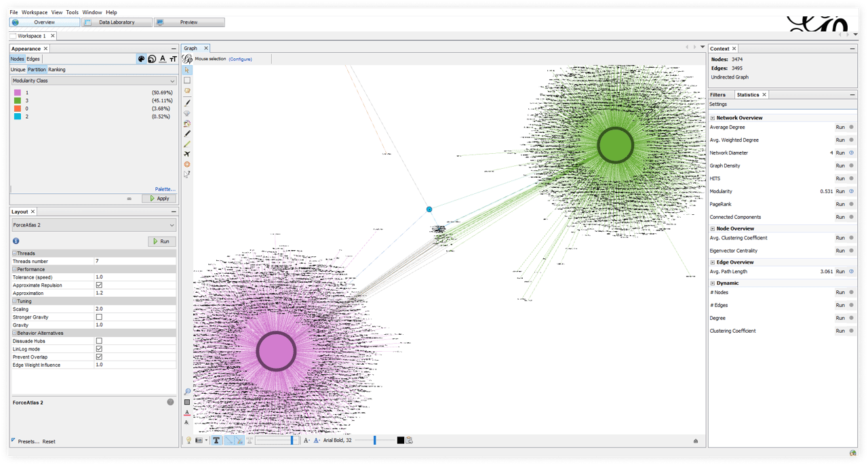
Task: Select the rectangle selection tool
Action: pos(187,80)
